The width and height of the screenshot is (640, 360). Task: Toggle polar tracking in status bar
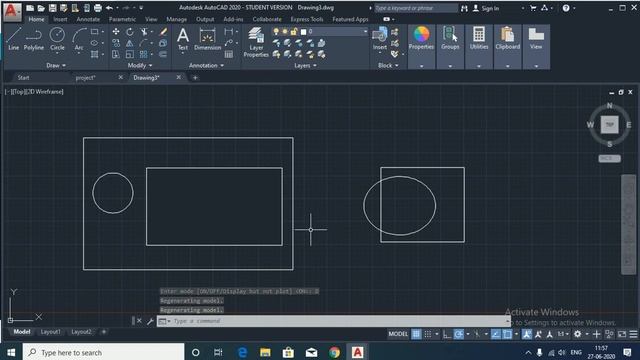coord(459,334)
